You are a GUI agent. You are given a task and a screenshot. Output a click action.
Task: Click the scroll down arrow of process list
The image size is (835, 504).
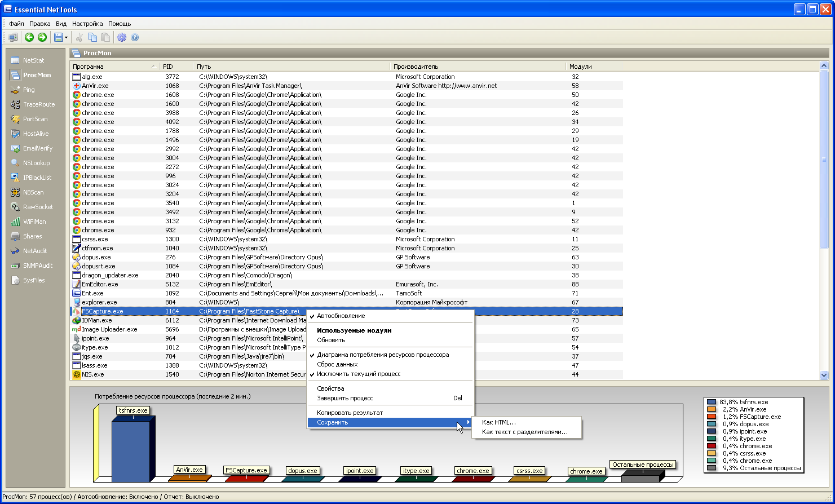824,375
